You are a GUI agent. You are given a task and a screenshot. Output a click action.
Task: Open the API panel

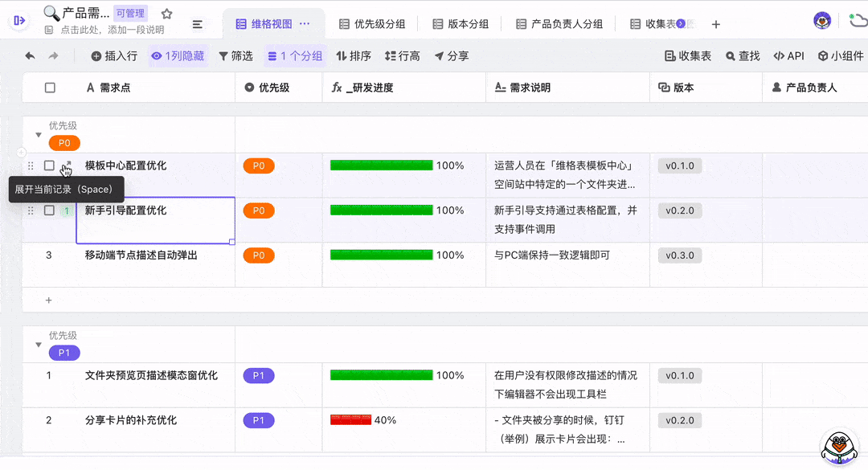pos(788,56)
